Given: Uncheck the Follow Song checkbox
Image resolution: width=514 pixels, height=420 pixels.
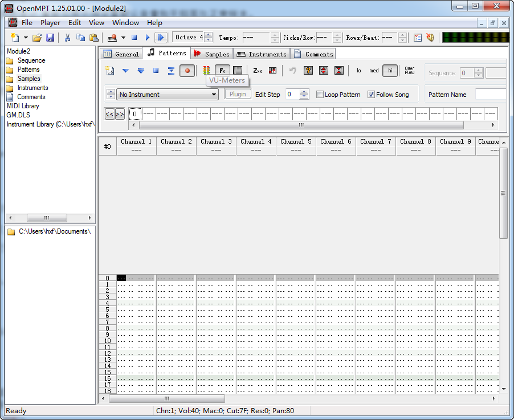Looking at the screenshot, I should tap(372, 95).
